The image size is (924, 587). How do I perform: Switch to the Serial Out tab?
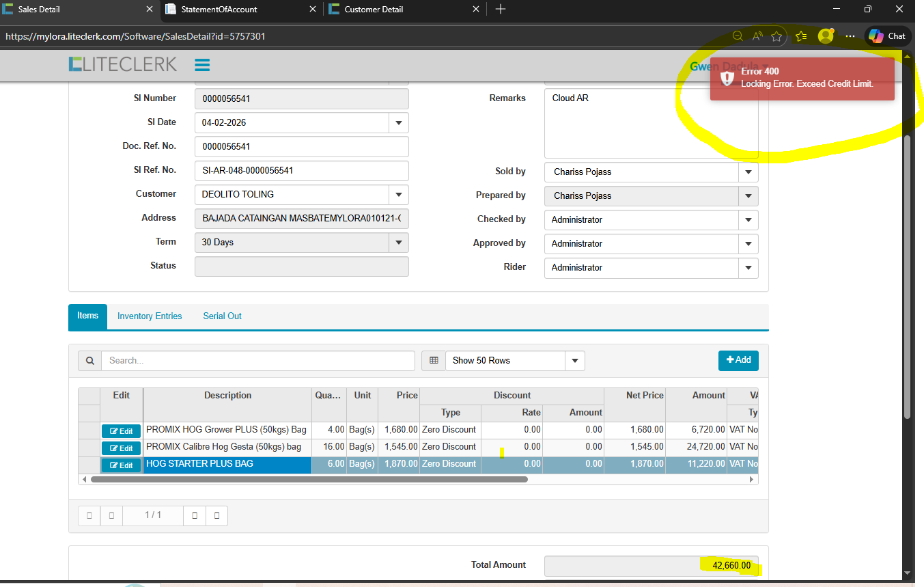(x=222, y=316)
